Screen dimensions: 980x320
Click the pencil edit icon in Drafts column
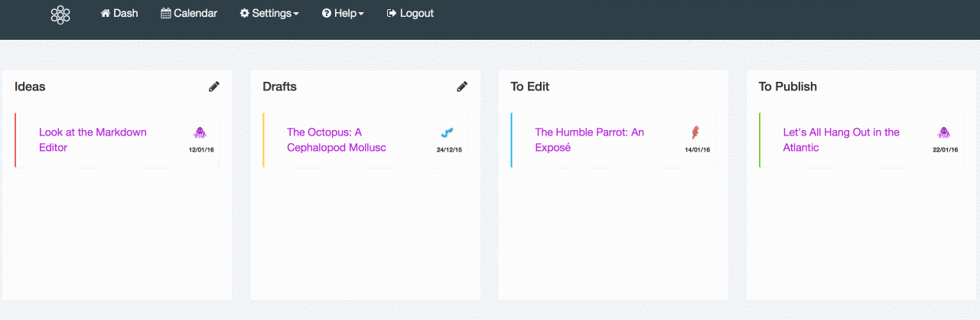462,87
